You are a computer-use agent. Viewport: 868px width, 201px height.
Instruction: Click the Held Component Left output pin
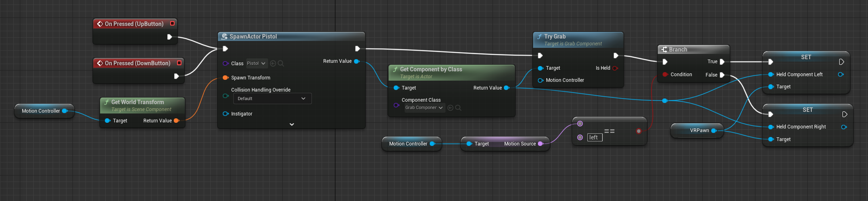point(840,75)
